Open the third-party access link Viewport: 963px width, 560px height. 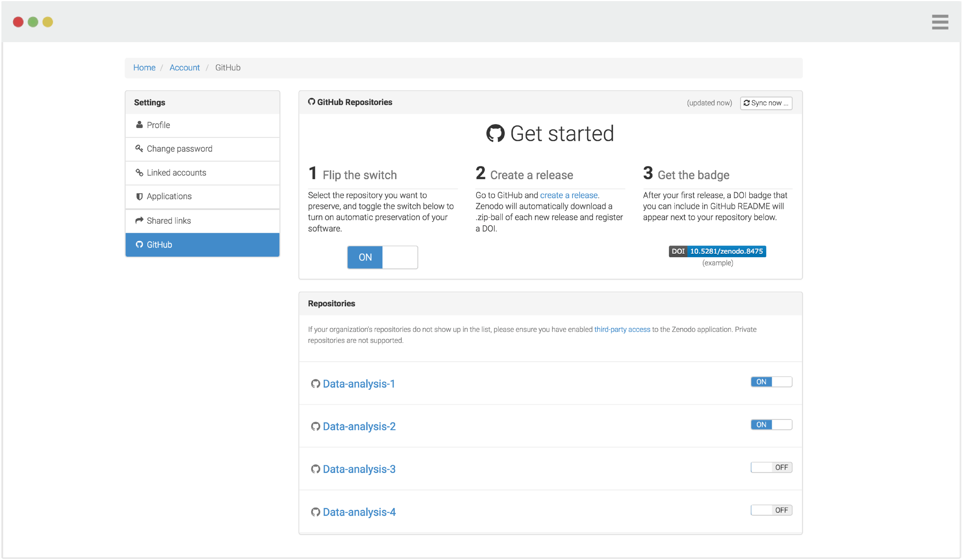point(622,329)
